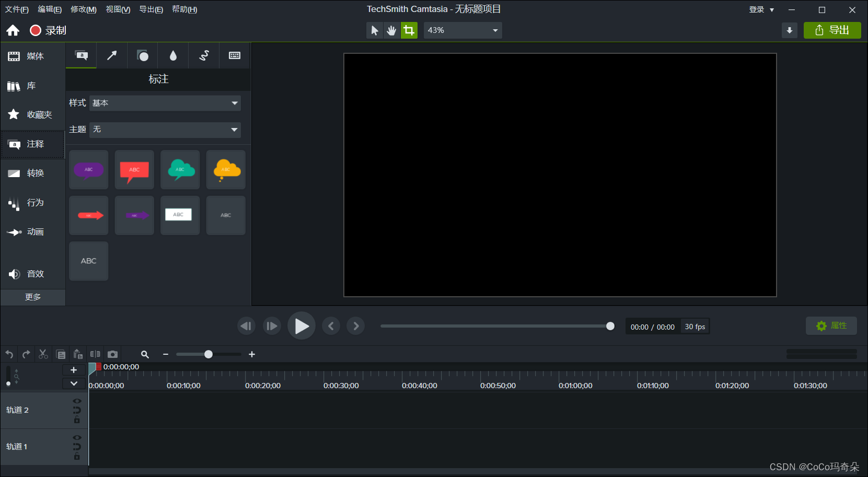Open the 行为 behaviors panel
The height and width of the screenshot is (477, 868).
[32, 203]
